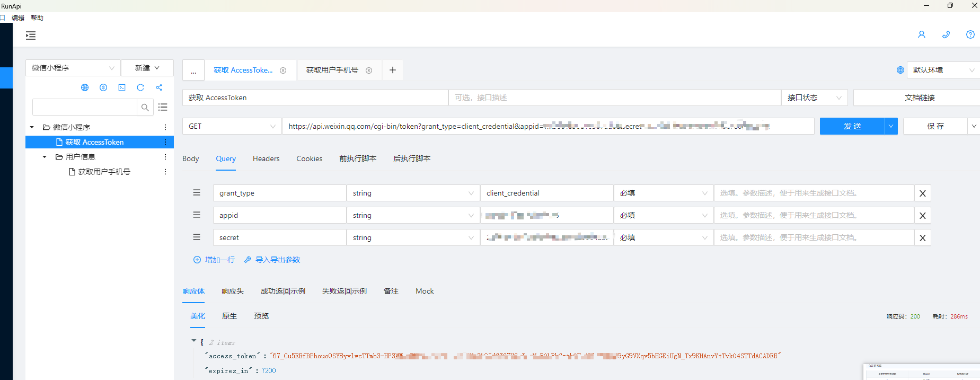This screenshot has height=380, width=980.
Task: Open the user account icon
Action: click(922, 34)
